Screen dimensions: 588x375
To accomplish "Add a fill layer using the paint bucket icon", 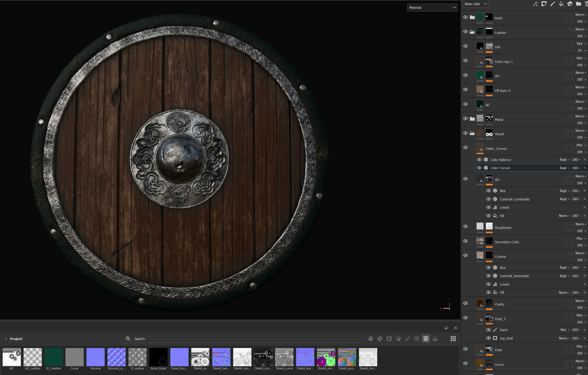I will click(561, 4).
